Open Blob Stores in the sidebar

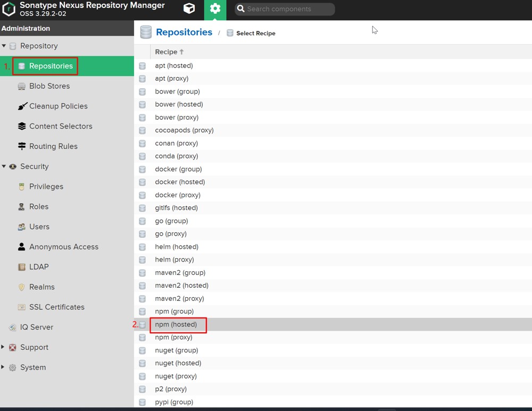coord(49,86)
